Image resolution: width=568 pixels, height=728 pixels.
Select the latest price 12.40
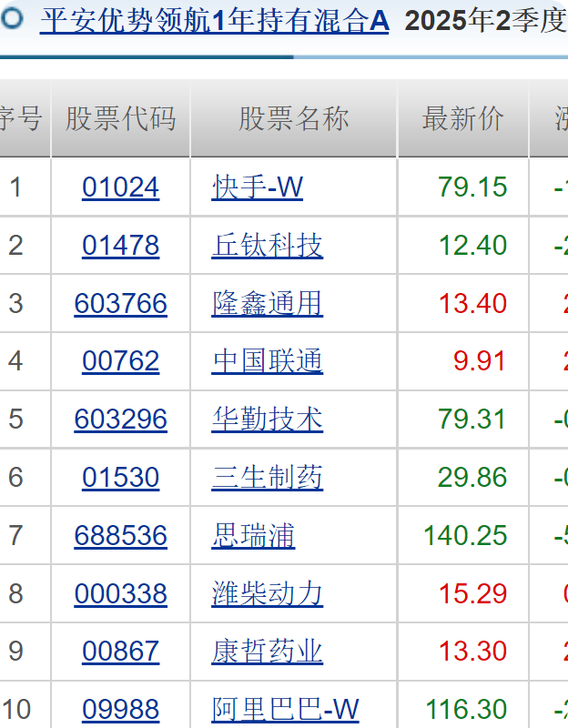coord(472,245)
